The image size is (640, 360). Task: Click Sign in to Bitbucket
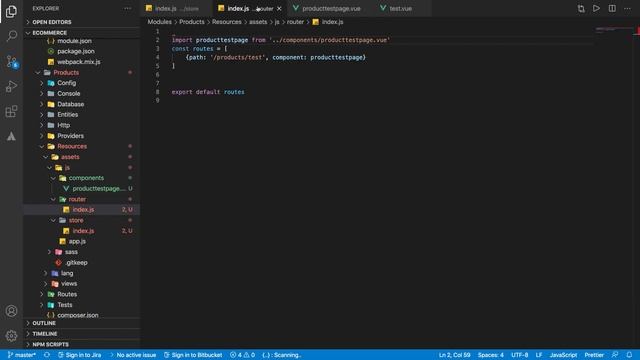[x=193, y=355]
